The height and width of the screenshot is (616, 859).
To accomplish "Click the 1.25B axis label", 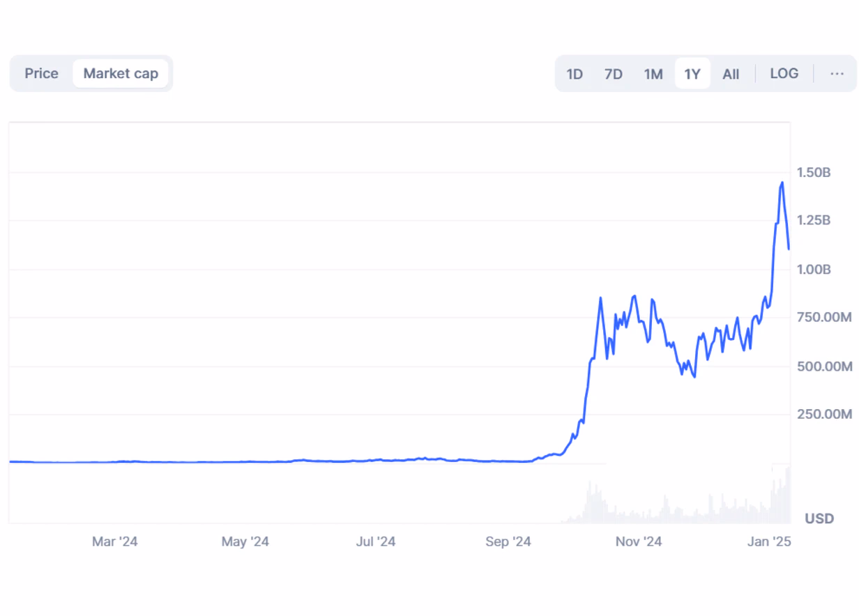I will point(814,220).
